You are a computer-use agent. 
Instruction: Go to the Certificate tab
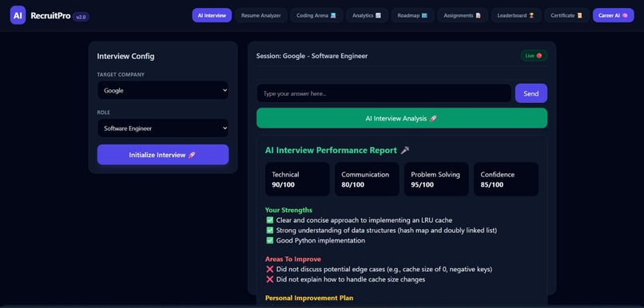coord(566,15)
